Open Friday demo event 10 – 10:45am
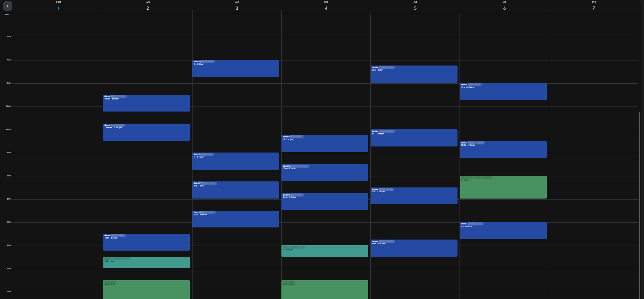The width and height of the screenshot is (644, 299). pyautogui.click(x=503, y=91)
